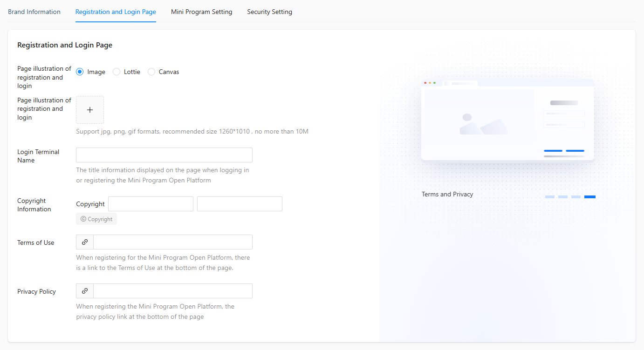Click the Privacy Policy label
This screenshot has width=644, height=350.
coord(36,291)
